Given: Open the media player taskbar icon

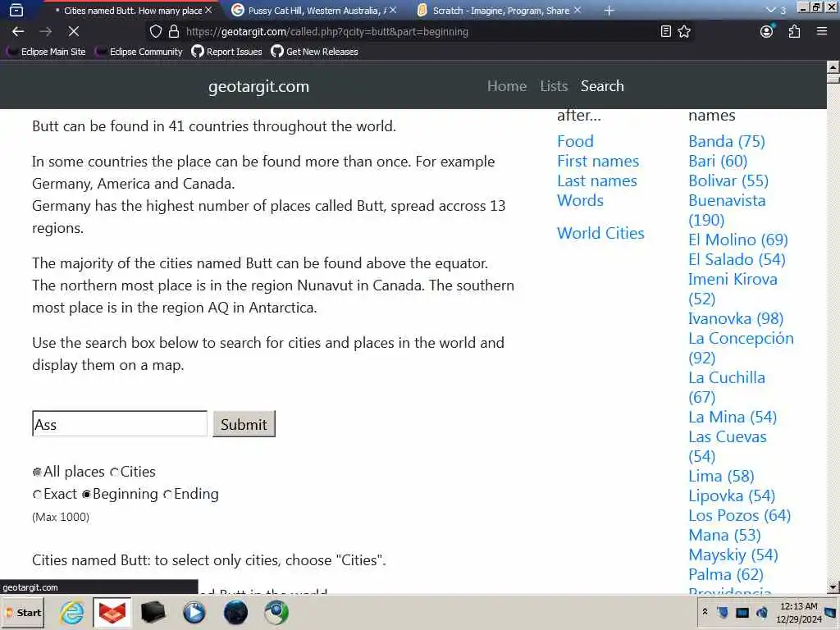Looking at the screenshot, I should pos(194,612).
